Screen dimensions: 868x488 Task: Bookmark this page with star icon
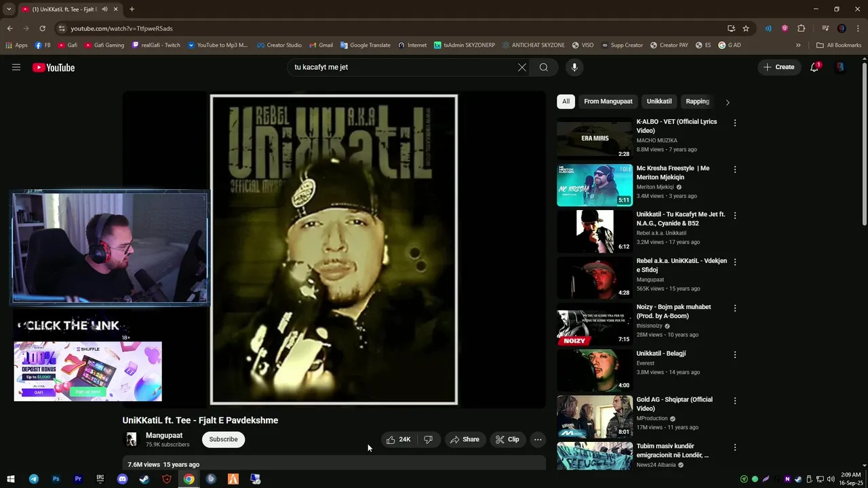746,28
